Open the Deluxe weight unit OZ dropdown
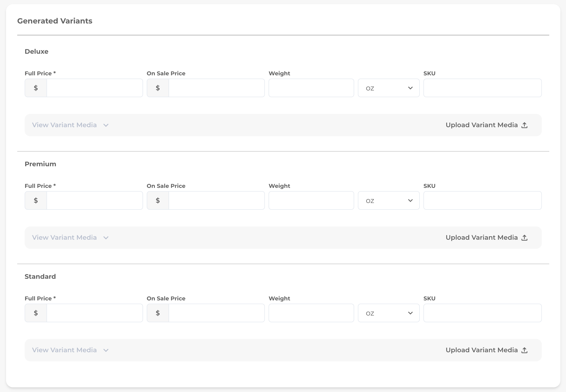This screenshot has width=566, height=392. 389,88
